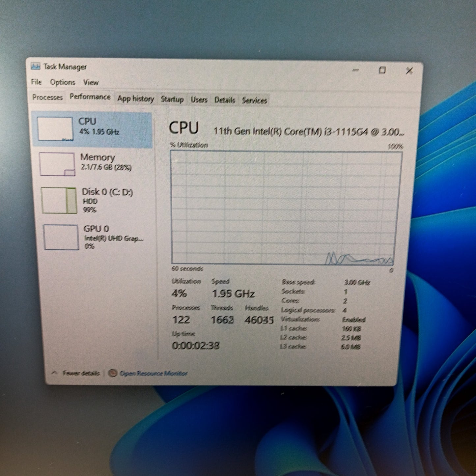Open the File menu
476x476 pixels.
pos(36,82)
